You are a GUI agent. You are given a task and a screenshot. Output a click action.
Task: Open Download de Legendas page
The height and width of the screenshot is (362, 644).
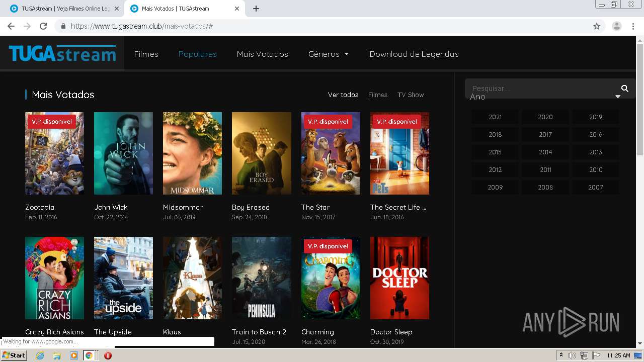click(414, 54)
